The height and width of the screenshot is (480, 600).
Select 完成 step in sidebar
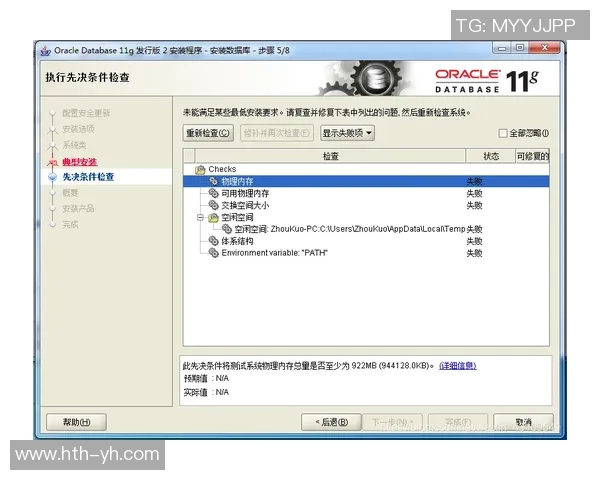[x=70, y=224]
